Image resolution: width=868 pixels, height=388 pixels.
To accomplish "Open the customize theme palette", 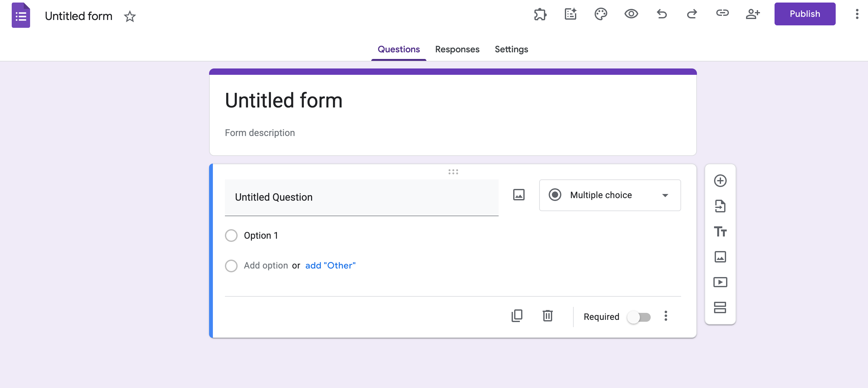I will tap(600, 14).
